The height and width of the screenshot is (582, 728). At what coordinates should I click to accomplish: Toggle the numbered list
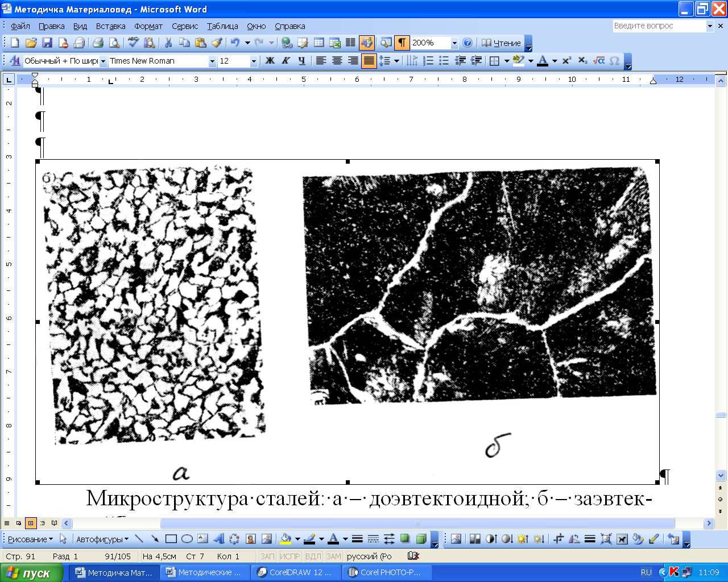click(428, 61)
